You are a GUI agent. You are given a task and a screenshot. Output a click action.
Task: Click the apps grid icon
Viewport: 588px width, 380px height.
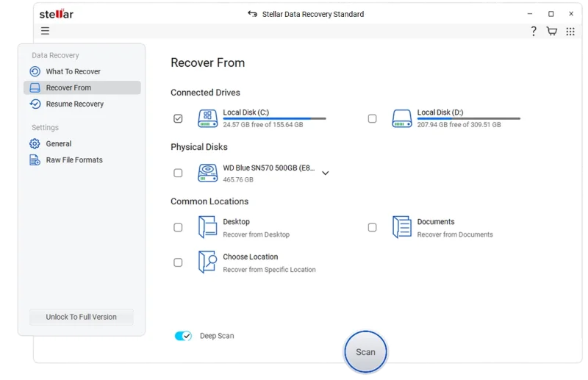569,31
